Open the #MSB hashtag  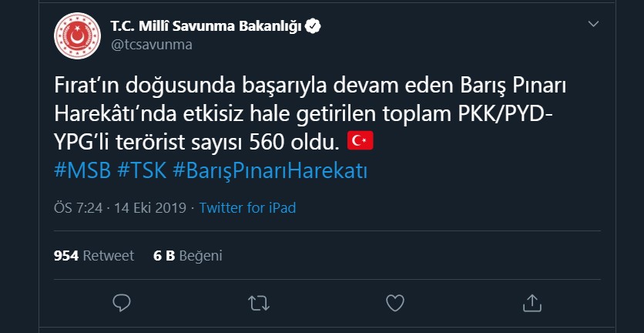82,170
